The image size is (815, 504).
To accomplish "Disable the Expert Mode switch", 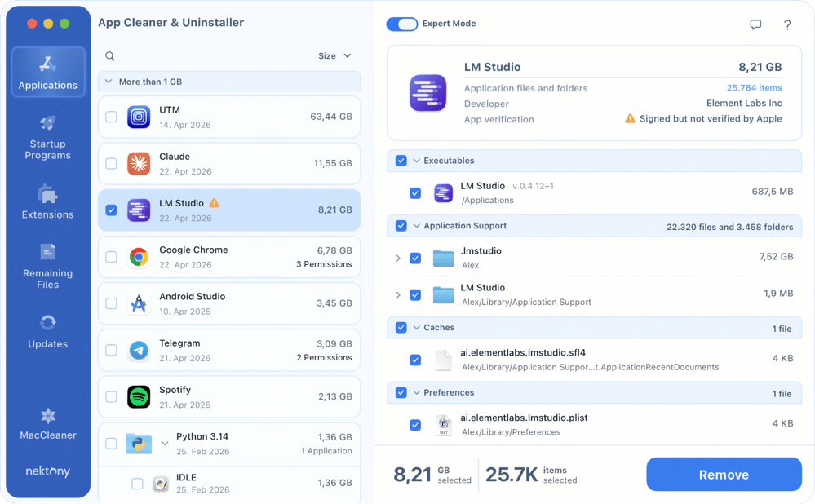I will (x=401, y=24).
